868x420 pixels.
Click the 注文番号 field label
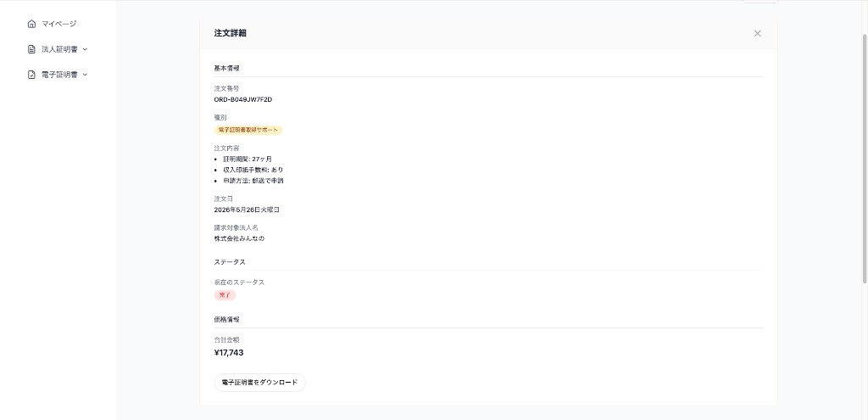point(226,88)
